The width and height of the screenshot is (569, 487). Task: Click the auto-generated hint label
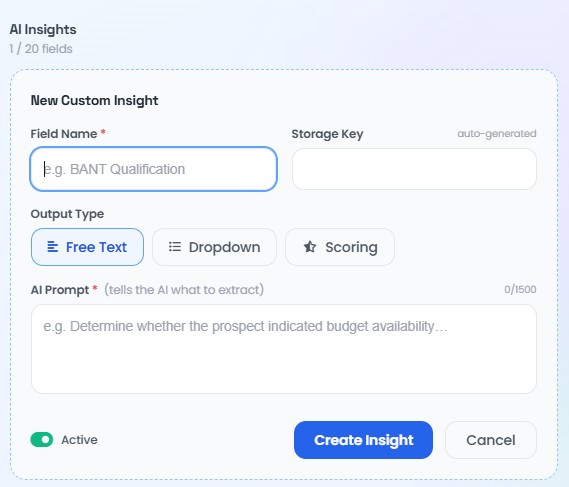pos(497,134)
